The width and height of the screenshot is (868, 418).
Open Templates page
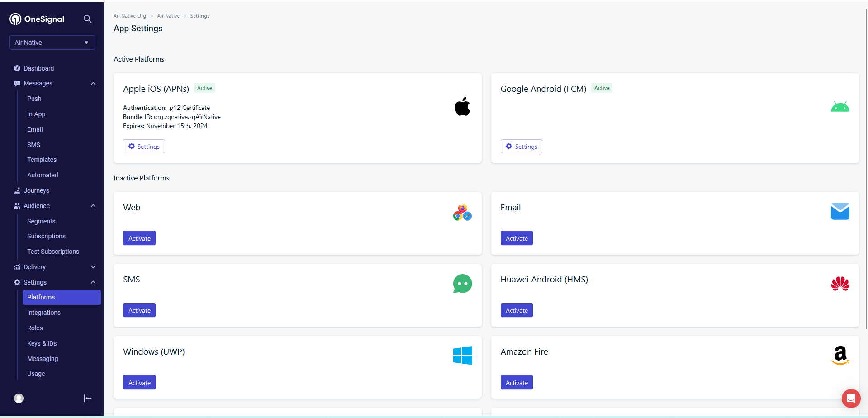[42, 160]
